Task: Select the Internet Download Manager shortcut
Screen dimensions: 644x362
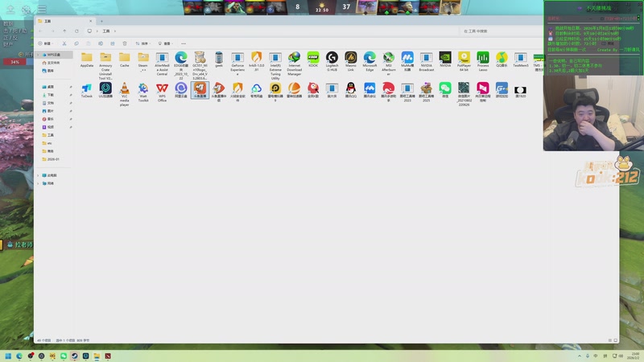Action: [294, 64]
